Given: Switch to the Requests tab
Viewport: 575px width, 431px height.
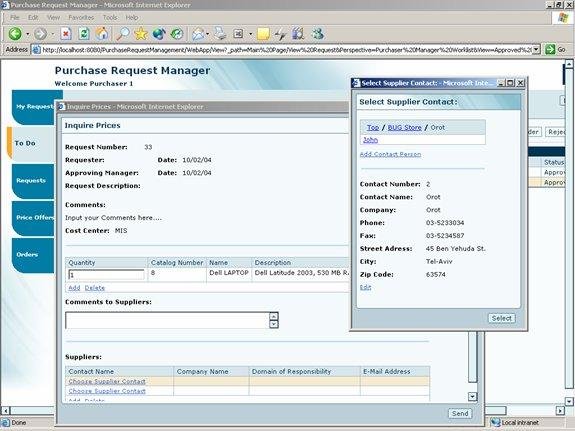Looking at the screenshot, I should pos(32,181).
